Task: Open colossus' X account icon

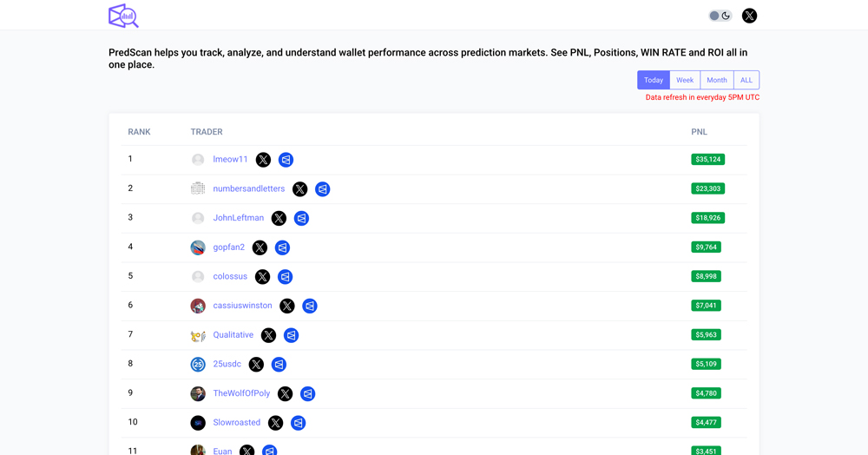Action: (262, 277)
